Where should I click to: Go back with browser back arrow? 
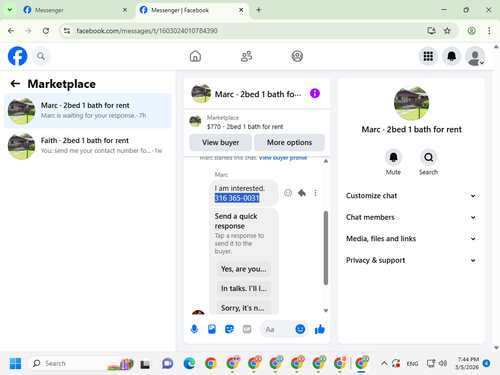[x=11, y=31]
